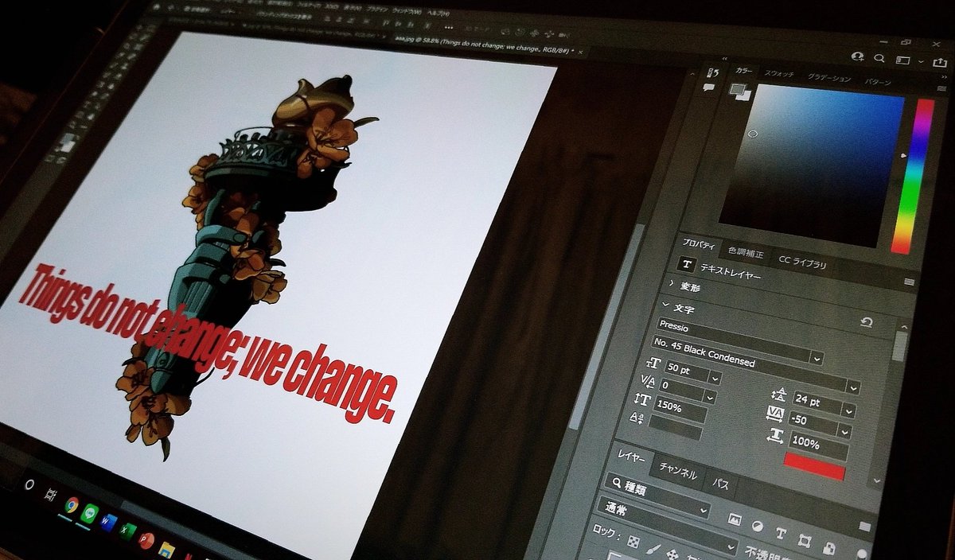Click the rainbow hue slider in Color panel
The height and width of the screenshot is (560, 955).
pos(912,175)
